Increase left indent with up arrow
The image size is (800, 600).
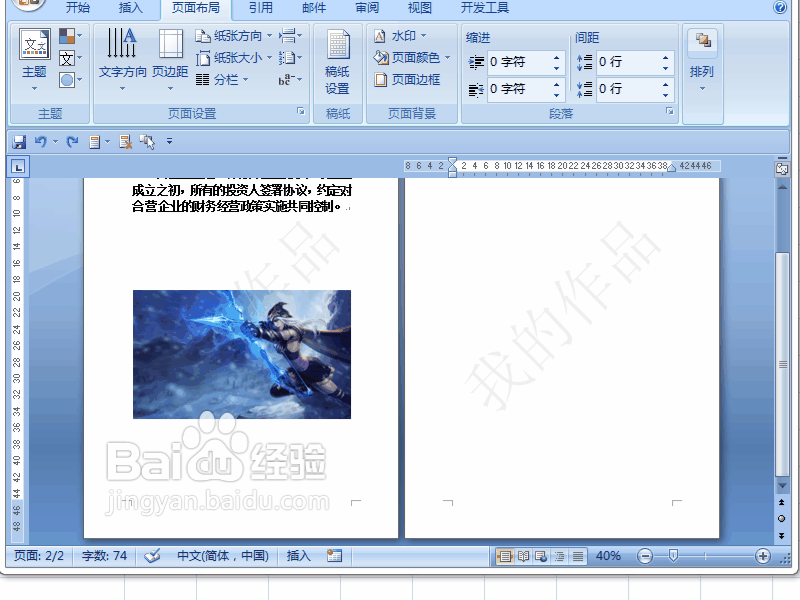pyautogui.click(x=556, y=57)
